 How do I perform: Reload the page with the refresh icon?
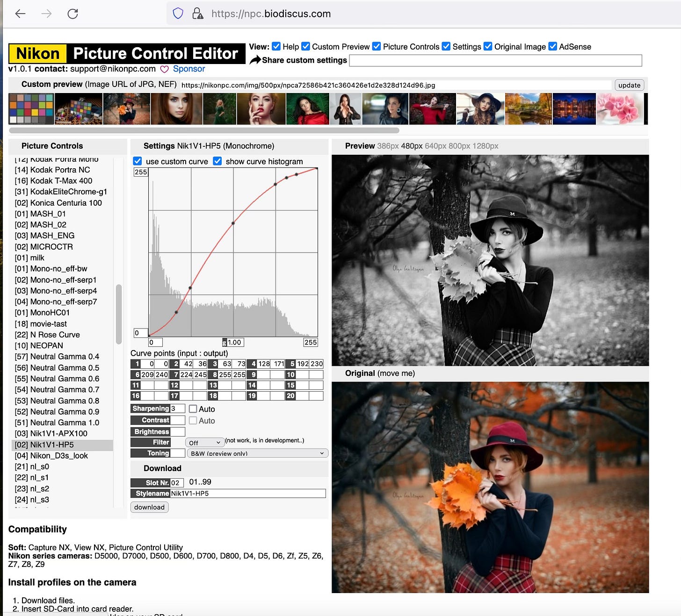[72, 14]
